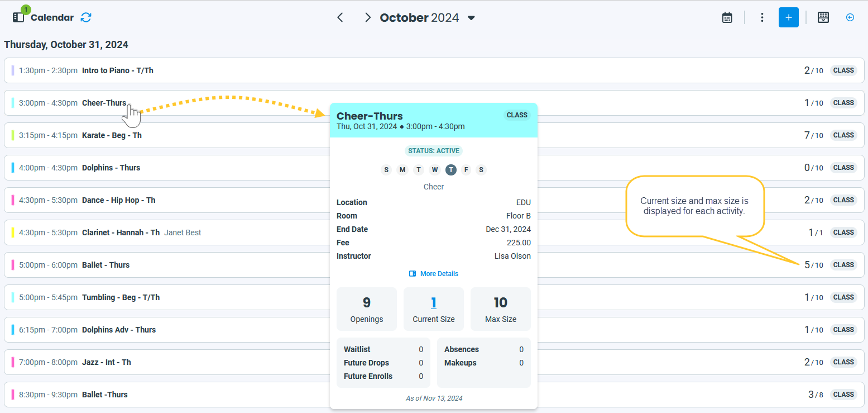Click the Makeups count row
Image resolution: width=868 pixels, height=413 pixels.
tap(484, 363)
